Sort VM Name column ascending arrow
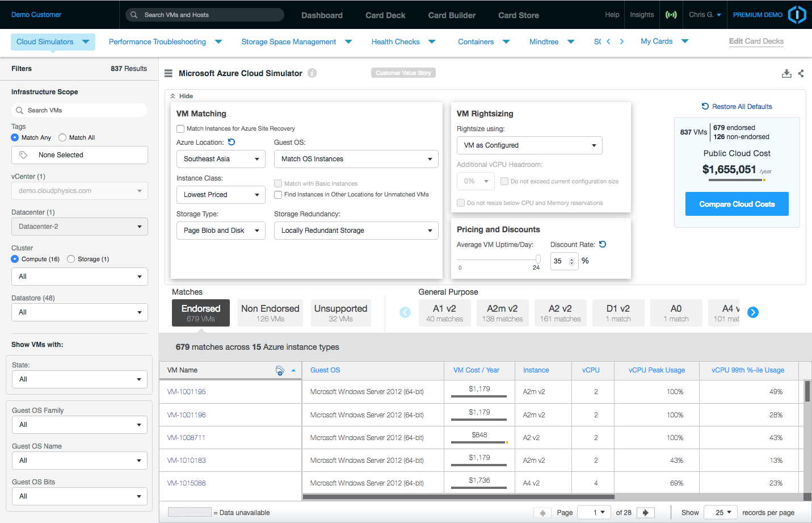This screenshot has height=523, width=812. (x=293, y=370)
